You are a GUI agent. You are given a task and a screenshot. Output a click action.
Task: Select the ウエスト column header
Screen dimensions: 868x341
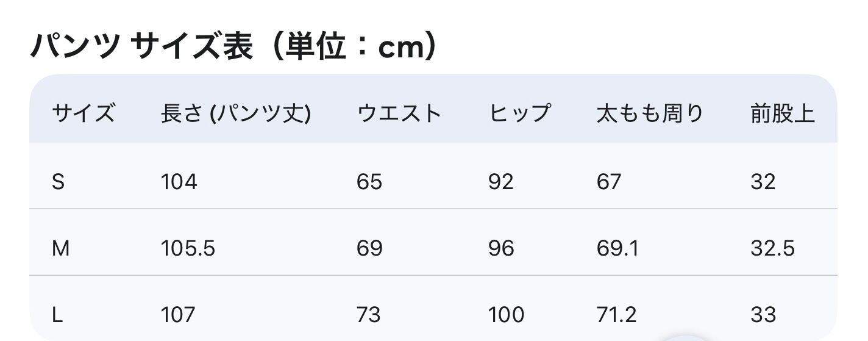[399, 113]
